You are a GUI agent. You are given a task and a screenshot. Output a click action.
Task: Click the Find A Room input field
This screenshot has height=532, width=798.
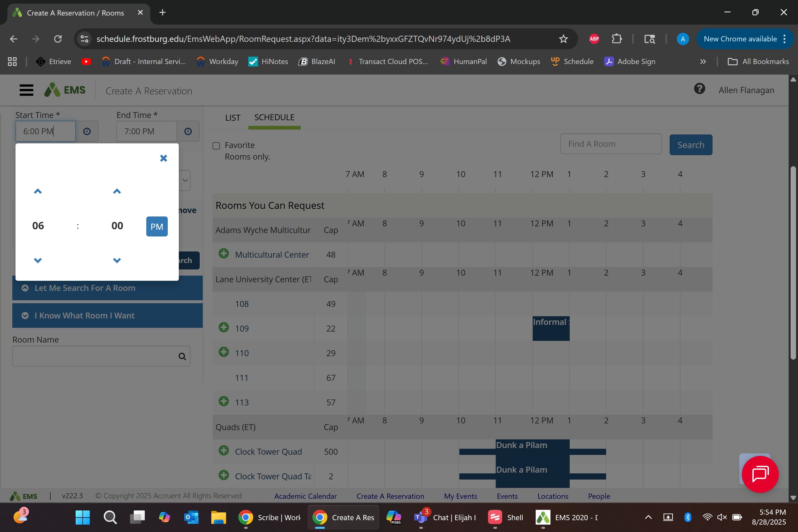click(x=611, y=144)
